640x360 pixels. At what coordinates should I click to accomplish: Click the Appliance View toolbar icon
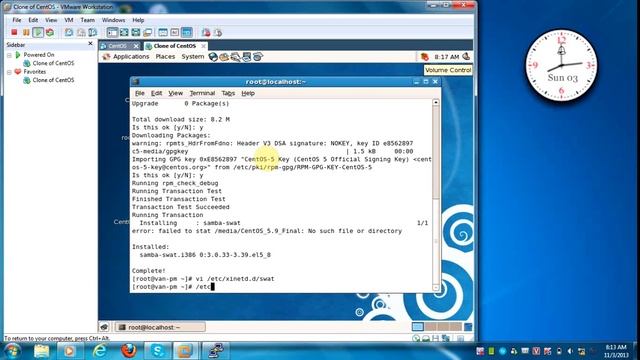[x=175, y=32]
